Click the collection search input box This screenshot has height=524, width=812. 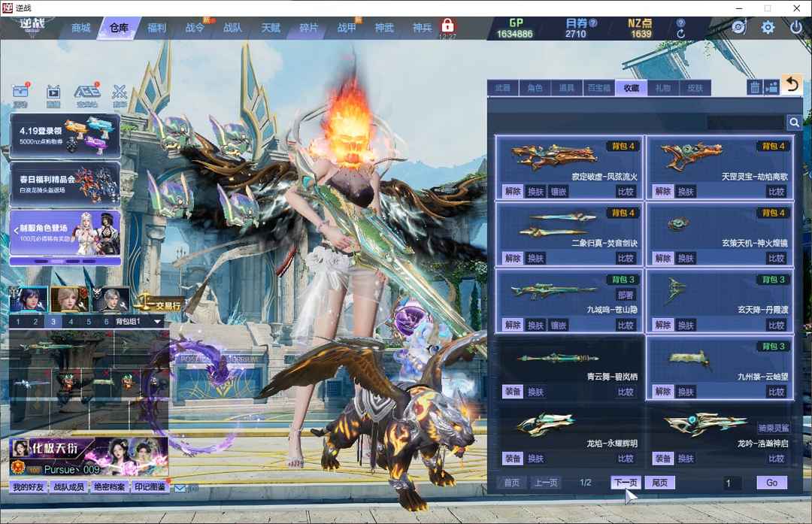tap(746, 123)
